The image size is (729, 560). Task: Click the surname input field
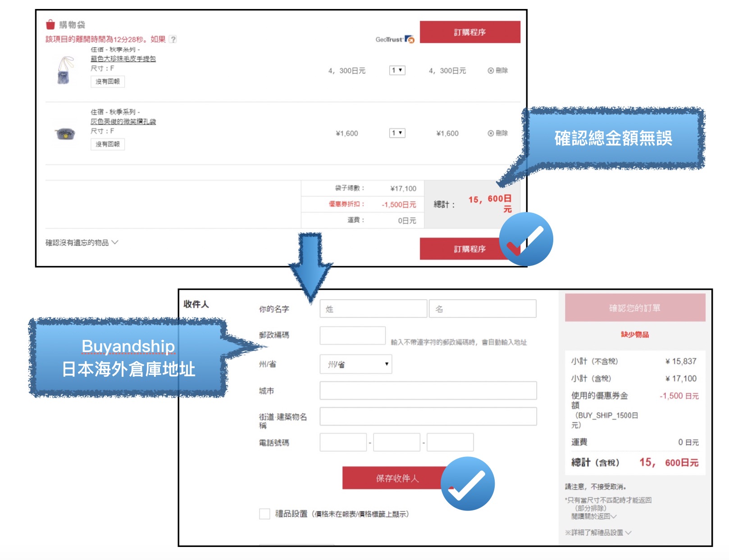click(x=373, y=309)
